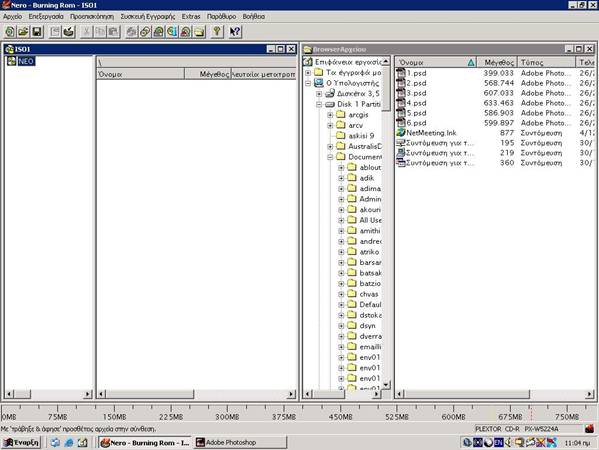Select the NEO compilation root icon
Image resolution: width=599 pixels, height=450 pixels.
(12, 61)
